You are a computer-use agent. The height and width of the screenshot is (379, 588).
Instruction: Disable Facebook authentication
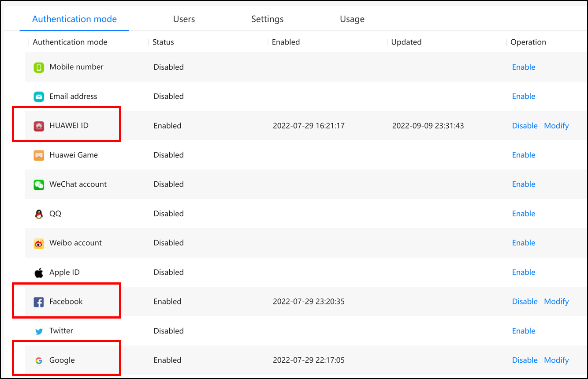(x=525, y=301)
